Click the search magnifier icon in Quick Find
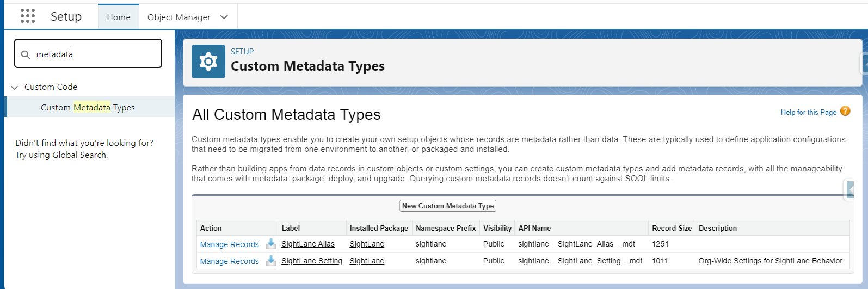The width and height of the screenshot is (868, 289). pyautogui.click(x=25, y=54)
